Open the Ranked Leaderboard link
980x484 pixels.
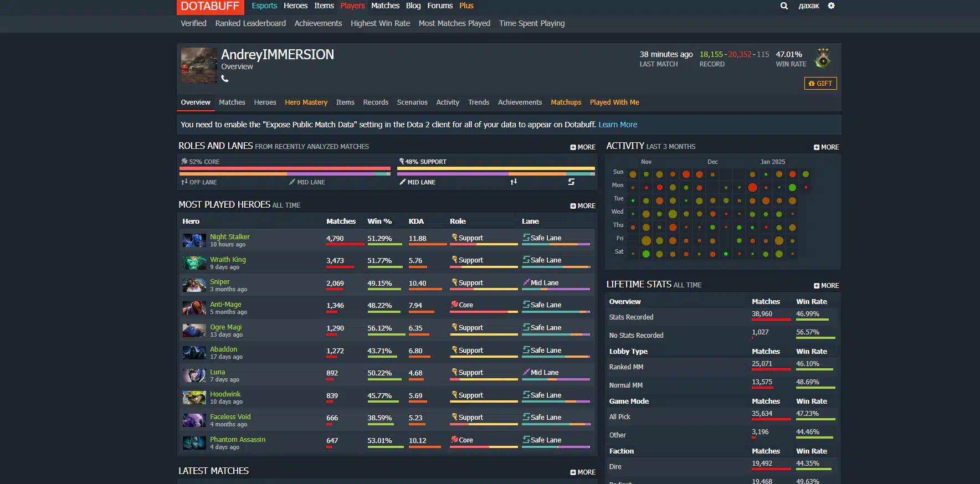click(x=250, y=23)
